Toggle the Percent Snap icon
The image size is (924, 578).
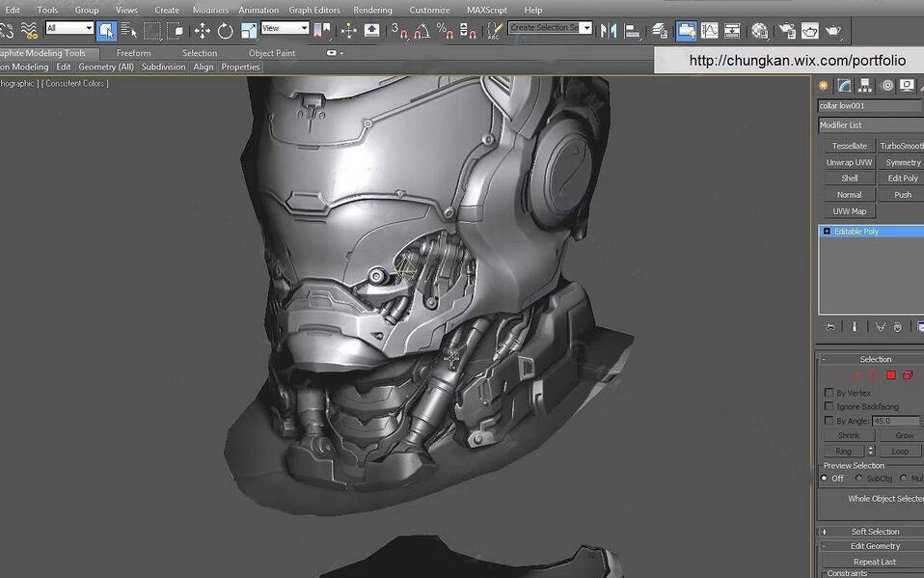[445, 31]
